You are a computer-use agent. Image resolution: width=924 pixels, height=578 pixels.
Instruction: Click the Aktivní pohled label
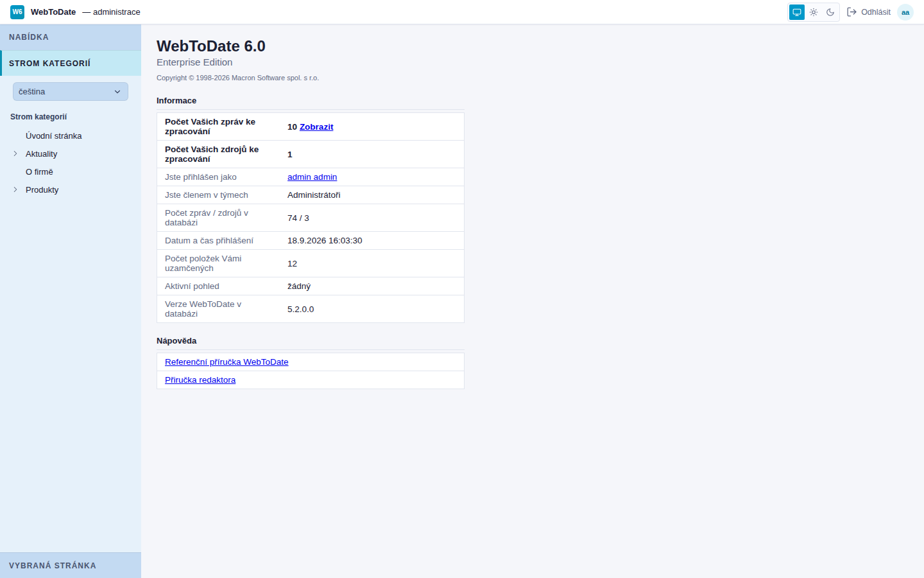point(192,286)
